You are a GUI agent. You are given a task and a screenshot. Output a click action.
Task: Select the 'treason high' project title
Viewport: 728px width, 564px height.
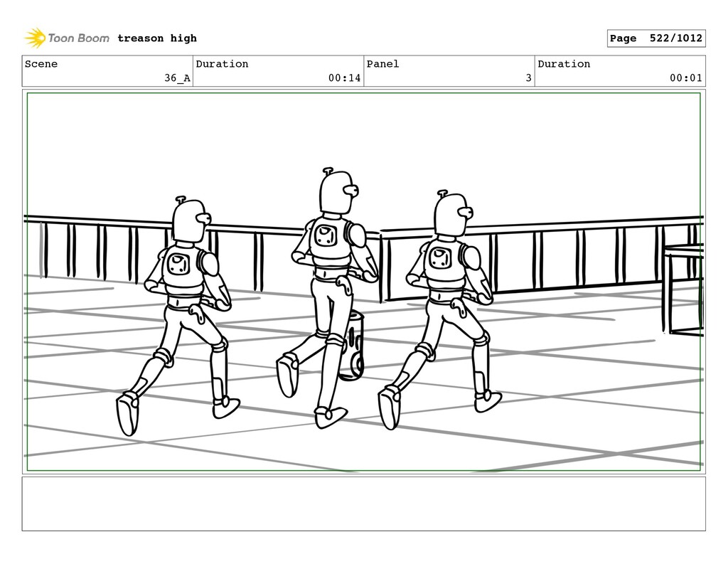click(x=157, y=38)
